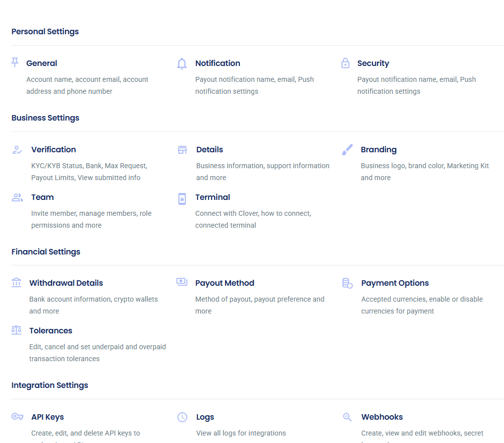Screen dimensions: 504x443
Task: Click the Payout Method card icon
Action: point(181,283)
